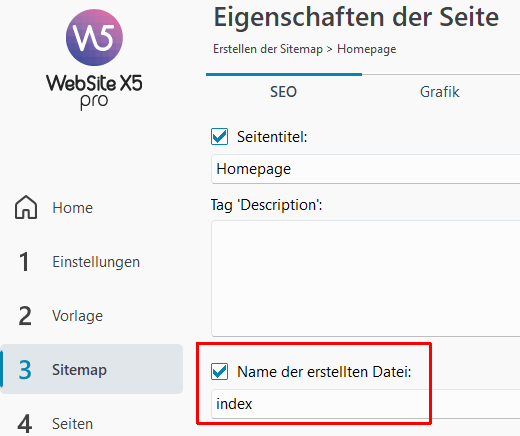The image size is (520, 436).
Task: Click the Home house icon
Action: click(26, 207)
